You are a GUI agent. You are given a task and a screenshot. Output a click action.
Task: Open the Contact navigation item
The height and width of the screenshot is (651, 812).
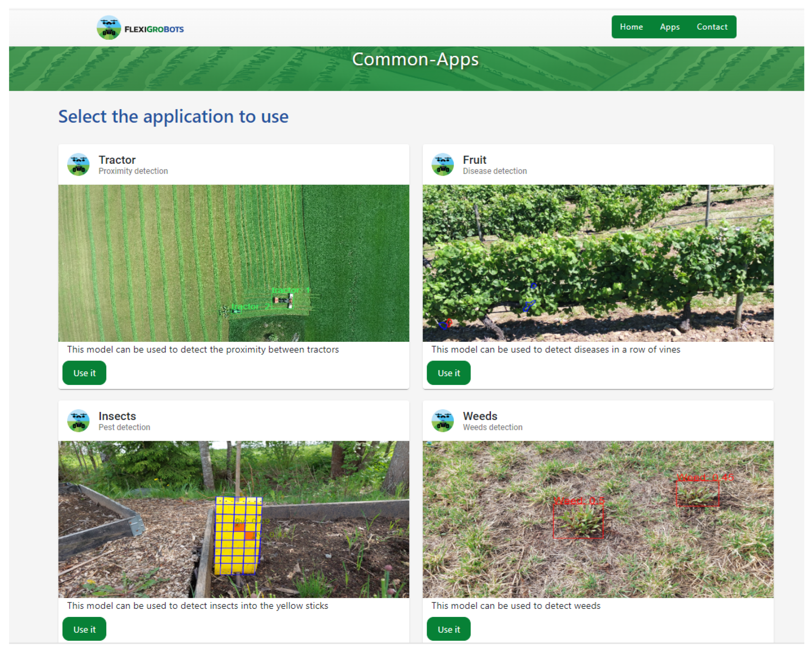(712, 26)
